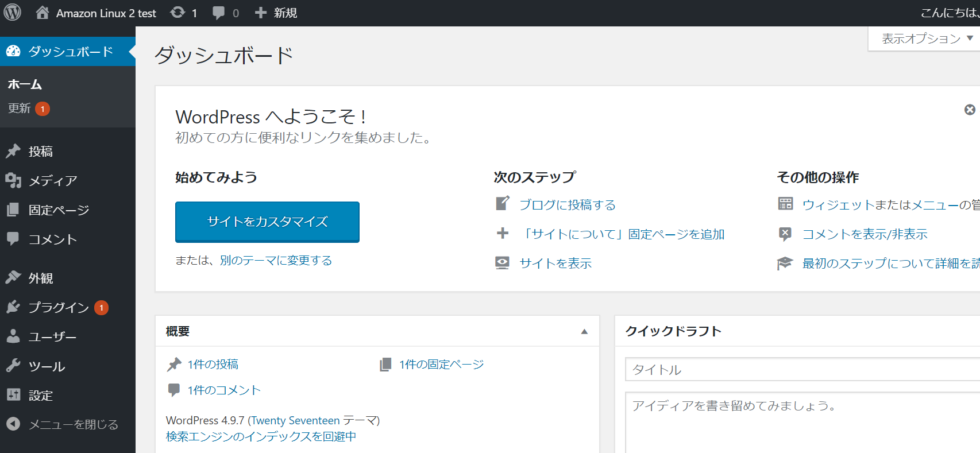980x453 pixels.
Task: Select ホーム in the dashboard submenu
Action: [25, 84]
